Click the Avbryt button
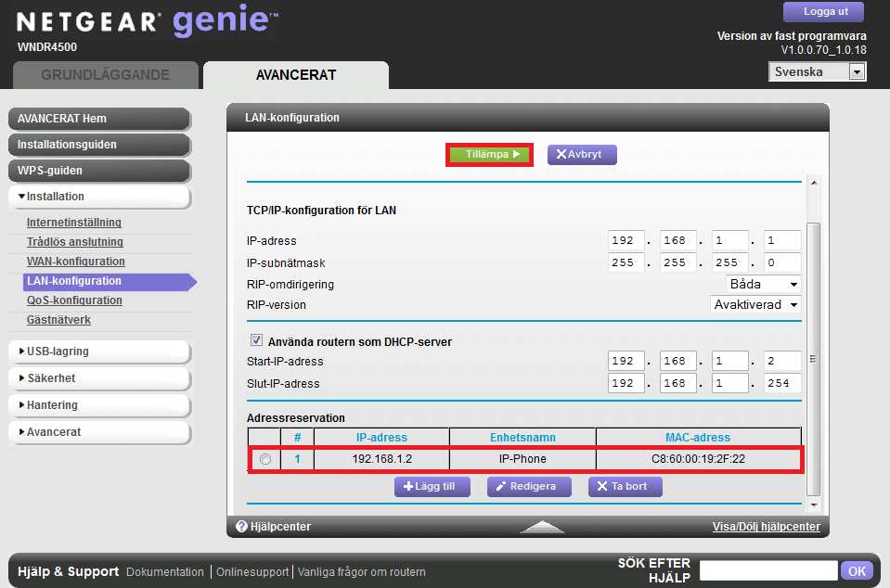The image size is (890, 588). pos(582,154)
